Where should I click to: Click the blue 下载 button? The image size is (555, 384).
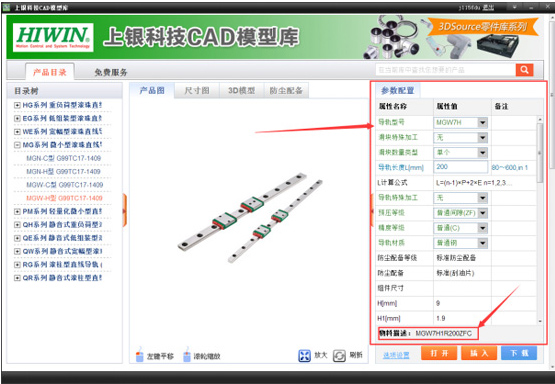(x=519, y=353)
